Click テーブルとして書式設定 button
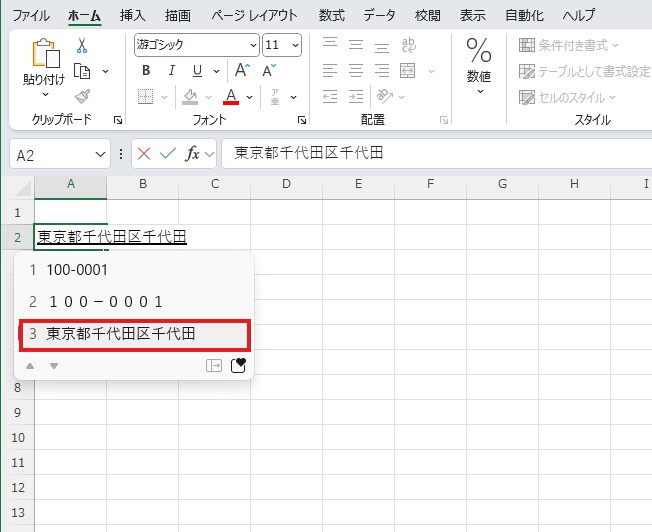 pos(585,71)
